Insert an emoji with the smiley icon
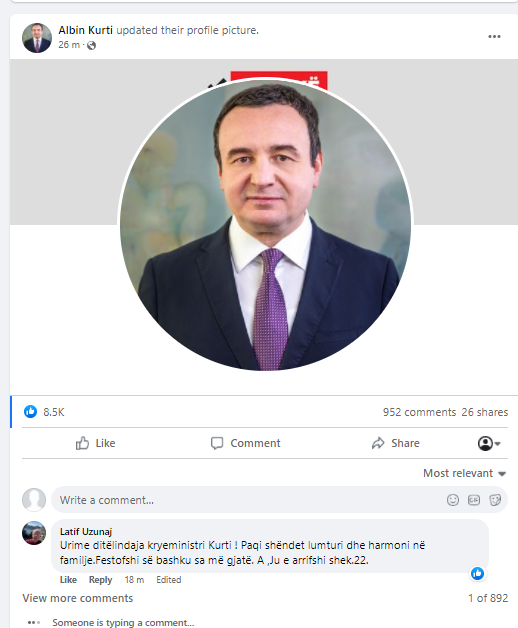Viewport: 518px width, 628px height. [453, 500]
